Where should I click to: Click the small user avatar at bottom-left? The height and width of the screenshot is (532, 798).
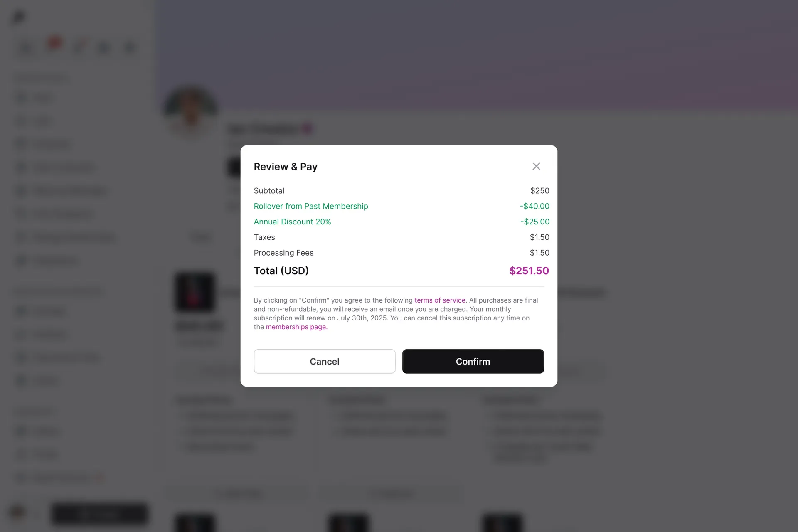coord(17,512)
